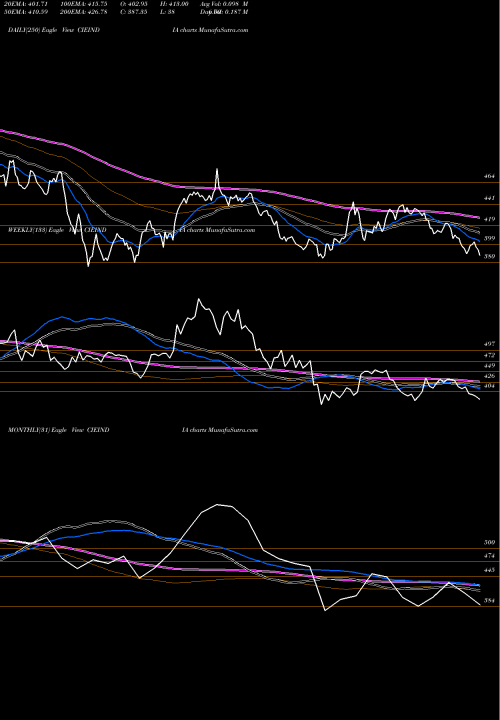
Task: Click the MONTHLY(31) Eagle View chart title
Action: [x=58, y=430]
